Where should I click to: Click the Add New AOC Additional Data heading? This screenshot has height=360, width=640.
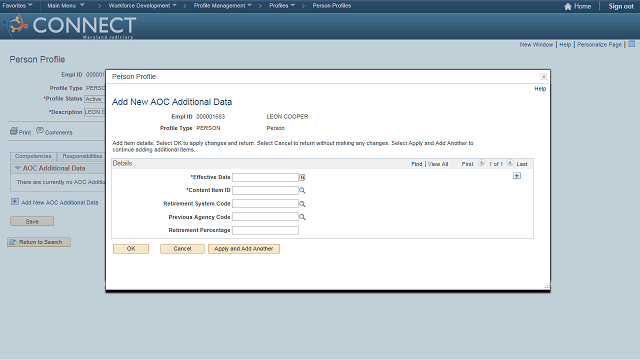[x=172, y=102]
